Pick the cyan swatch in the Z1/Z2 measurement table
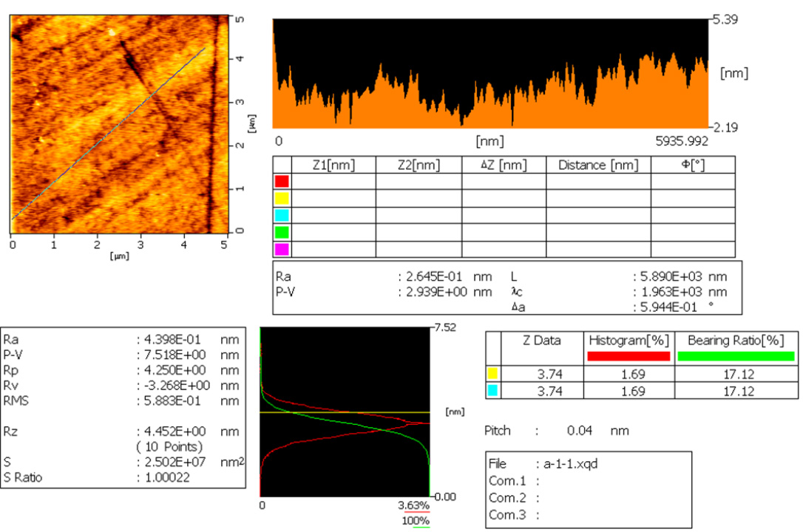The image size is (803, 532). pos(282,215)
